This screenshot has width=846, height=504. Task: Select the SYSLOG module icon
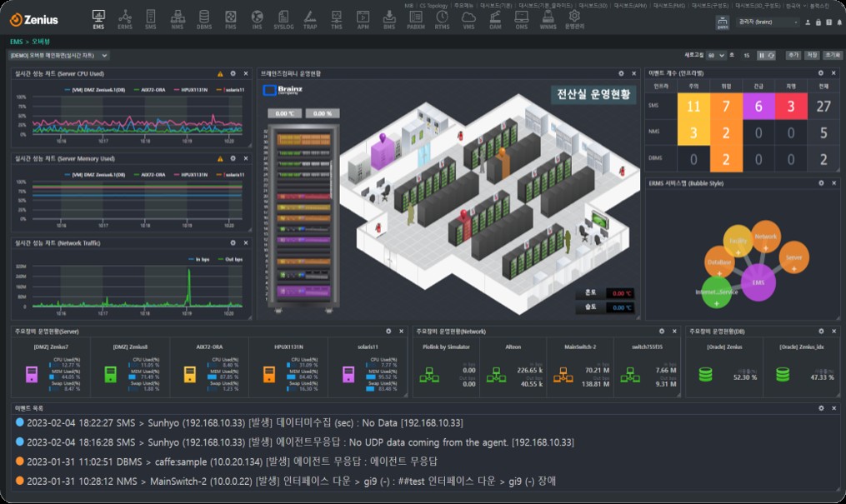pos(283,19)
